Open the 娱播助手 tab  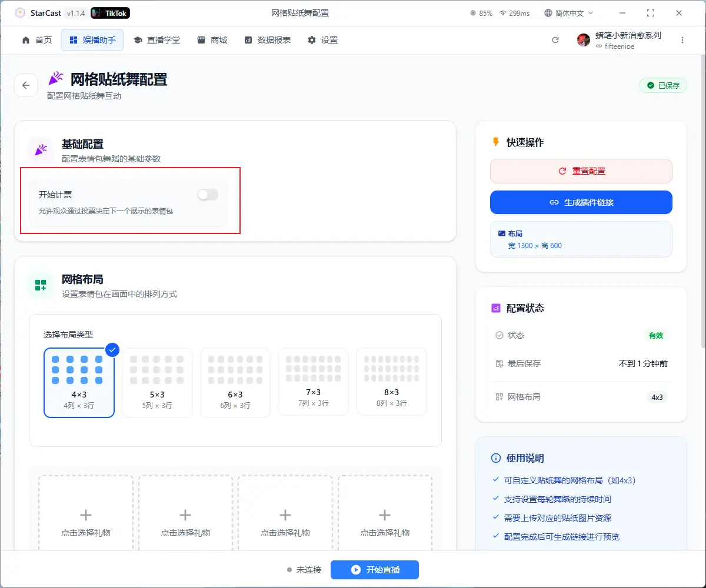[92, 40]
